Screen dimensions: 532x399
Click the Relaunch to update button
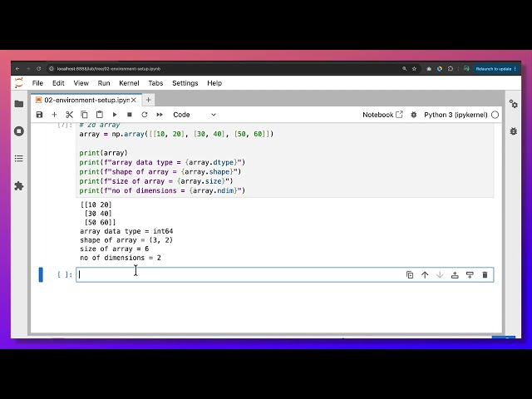495,69
